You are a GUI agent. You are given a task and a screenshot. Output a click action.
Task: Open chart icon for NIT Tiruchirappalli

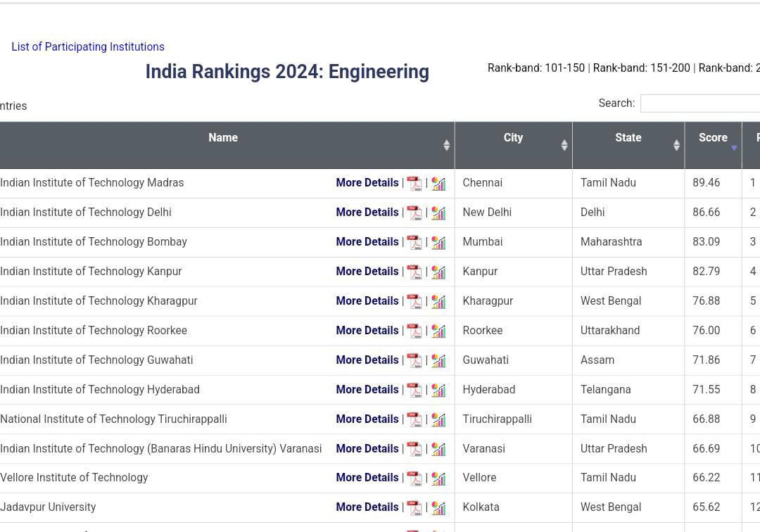coord(438,420)
